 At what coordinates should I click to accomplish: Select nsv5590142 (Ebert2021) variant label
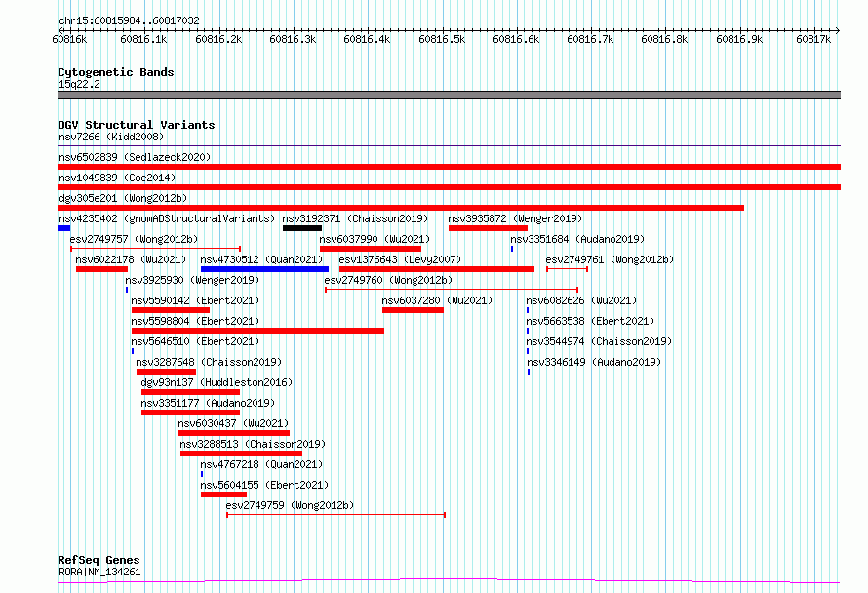(x=195, y=300)
